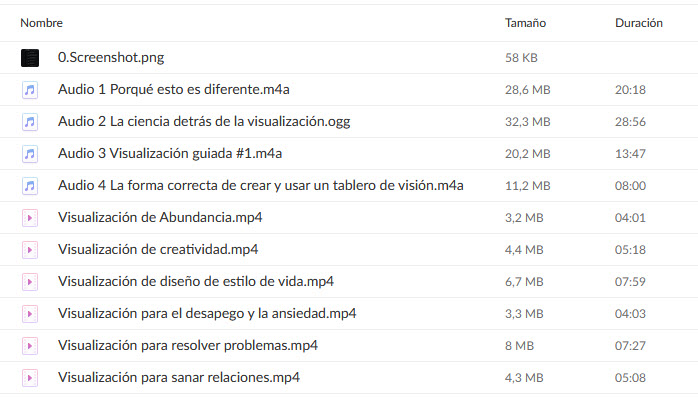Screen dimensions: 698x416
Task: Open Visualización de Abundancia.mp4 file name
Action: [x=160, y=218]
